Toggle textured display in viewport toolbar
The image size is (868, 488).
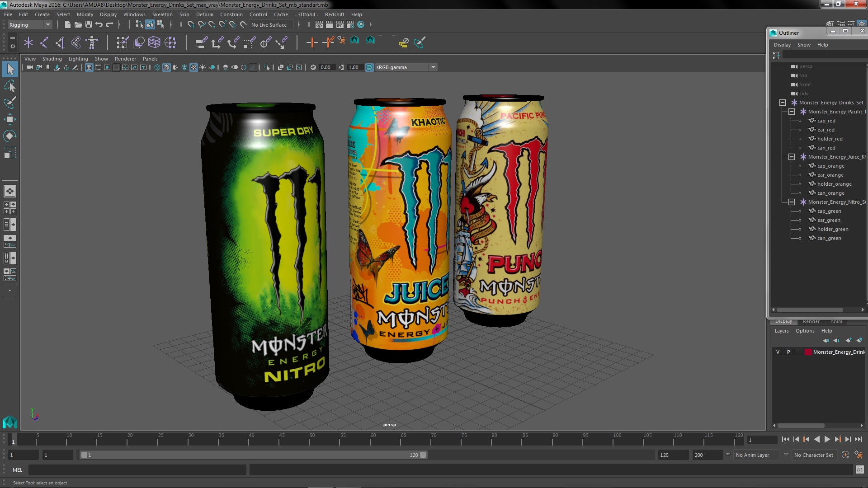193,67
